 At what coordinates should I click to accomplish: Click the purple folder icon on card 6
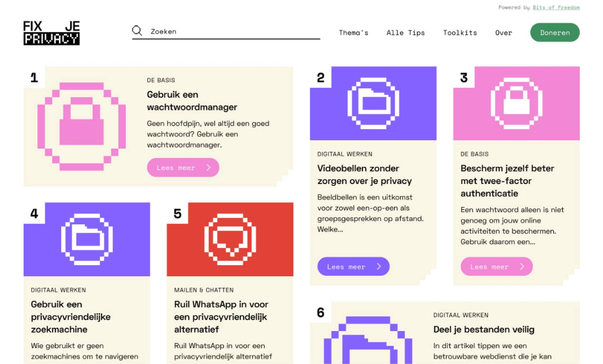click(x=368, y=340)
